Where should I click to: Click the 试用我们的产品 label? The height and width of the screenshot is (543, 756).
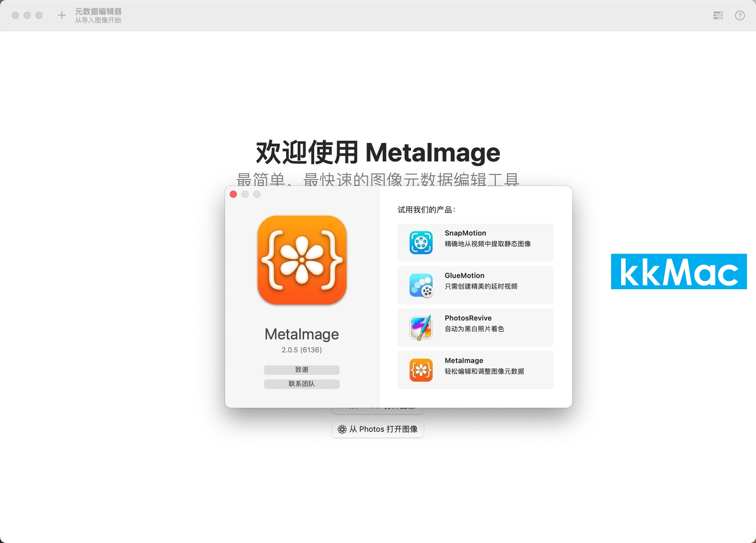click(x=426, y=210)
